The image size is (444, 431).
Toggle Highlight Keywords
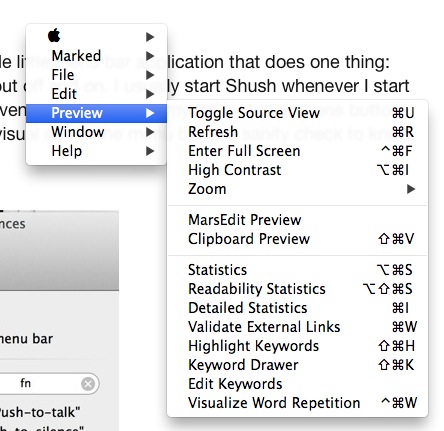[297, 346]
